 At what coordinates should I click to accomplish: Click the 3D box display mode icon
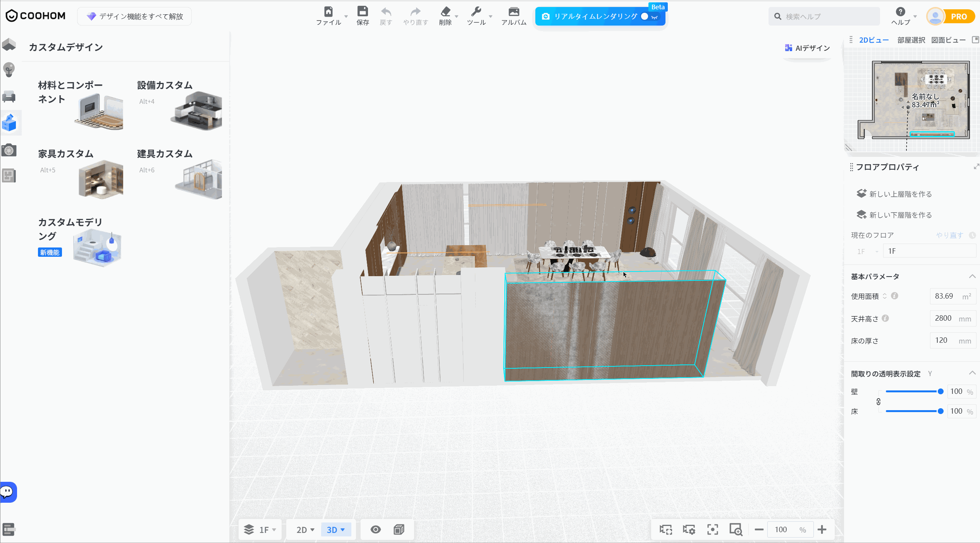pyautogui.click(x=399, y=529)
